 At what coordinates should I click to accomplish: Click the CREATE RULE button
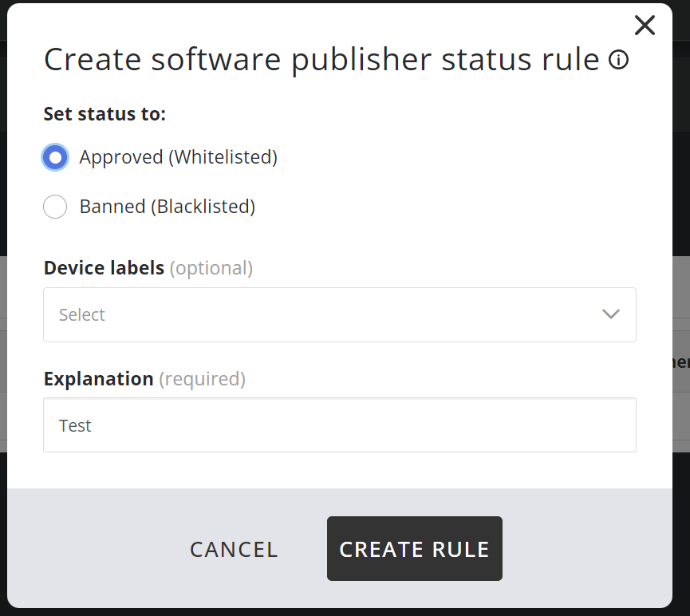(414, 549)
